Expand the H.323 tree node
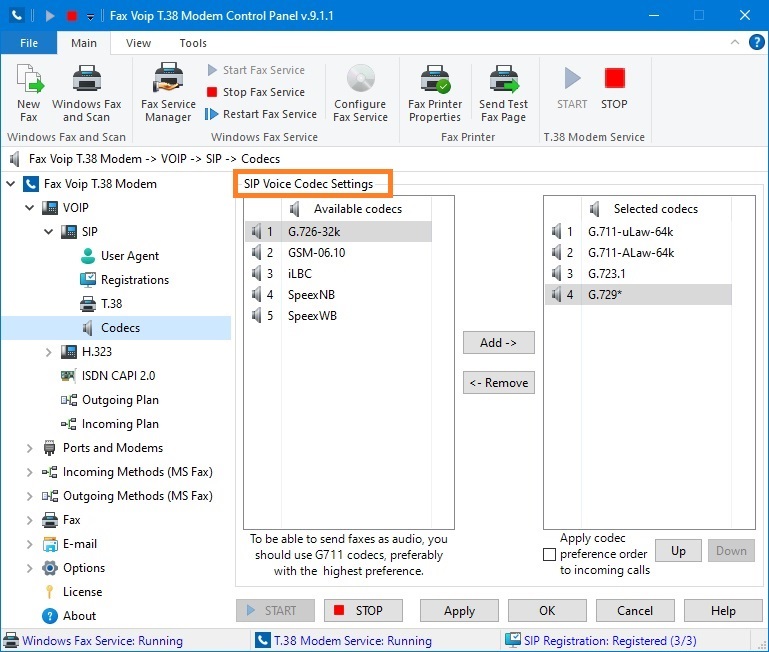The image size is (769, 652). click(49, 352)
